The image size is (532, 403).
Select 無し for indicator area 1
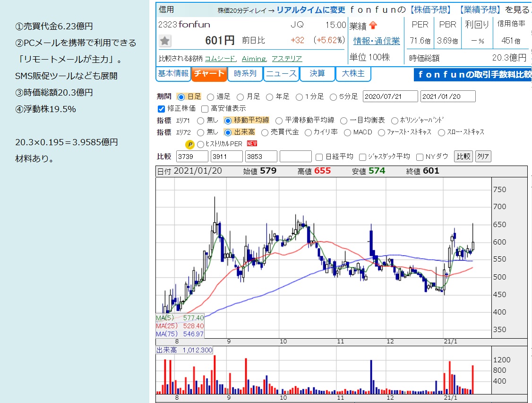200,121
